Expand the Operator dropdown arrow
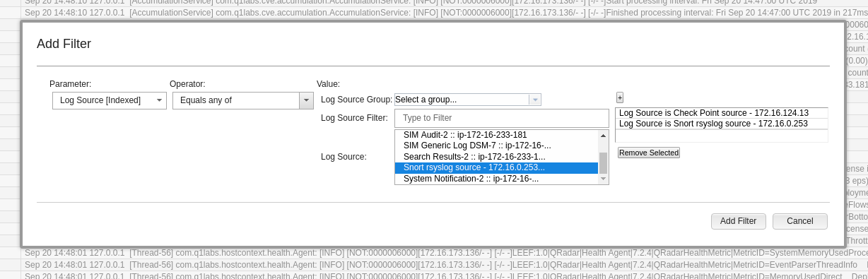Image resolution: width=868 pixels, height=279 pixels. pyautogui.click(x=306, y=100)
